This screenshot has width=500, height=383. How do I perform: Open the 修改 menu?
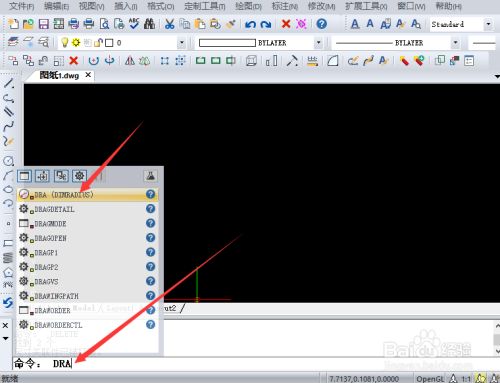321,6
